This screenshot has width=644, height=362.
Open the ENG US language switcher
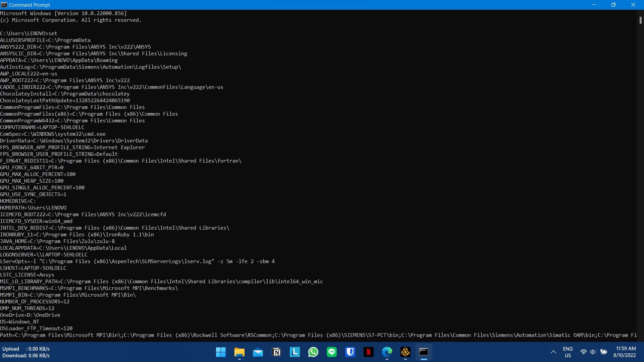click(568, 352)
